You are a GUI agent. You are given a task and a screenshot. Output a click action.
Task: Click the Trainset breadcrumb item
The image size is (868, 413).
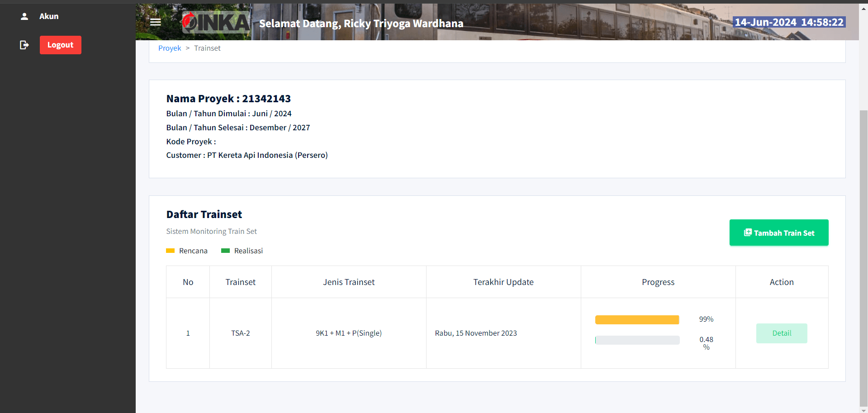(x=207, y=48)
